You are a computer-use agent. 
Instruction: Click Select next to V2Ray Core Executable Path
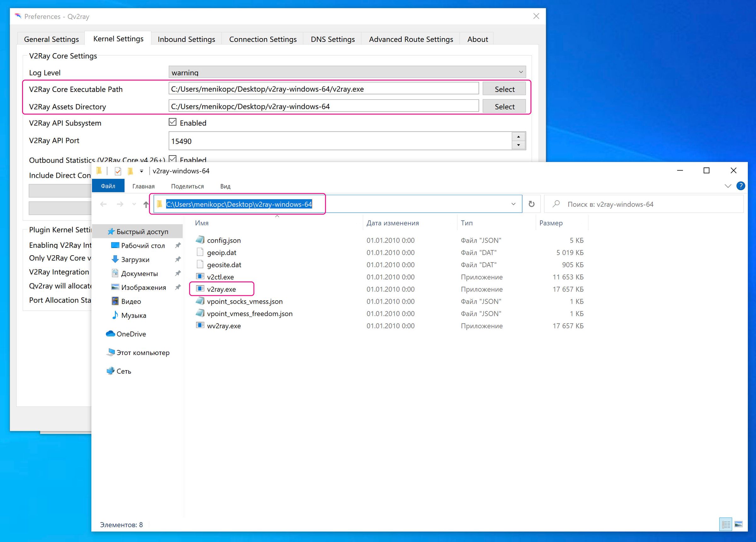[504, 89]
